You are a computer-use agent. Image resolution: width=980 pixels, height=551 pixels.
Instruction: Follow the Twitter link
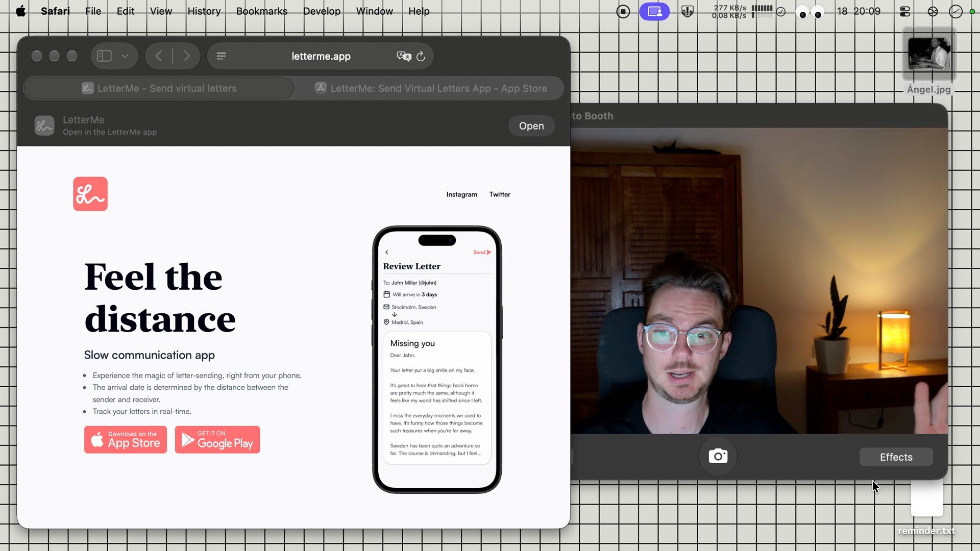500,194
